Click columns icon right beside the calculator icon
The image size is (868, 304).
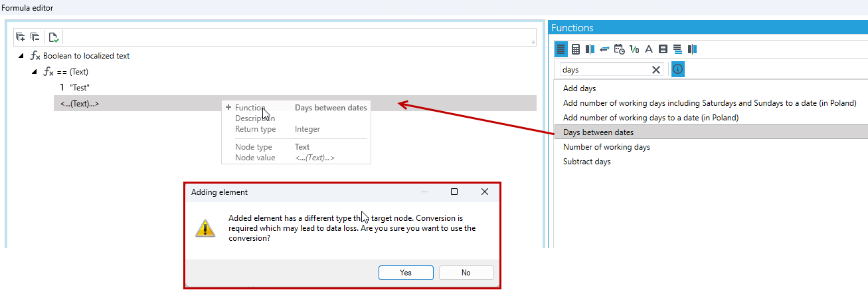(590, 49)
